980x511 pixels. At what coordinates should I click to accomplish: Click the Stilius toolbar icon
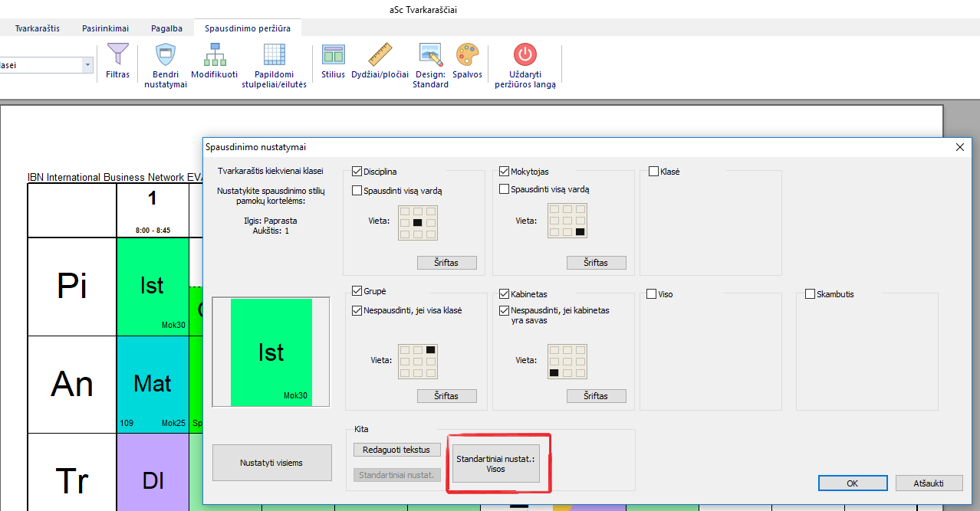333,55
